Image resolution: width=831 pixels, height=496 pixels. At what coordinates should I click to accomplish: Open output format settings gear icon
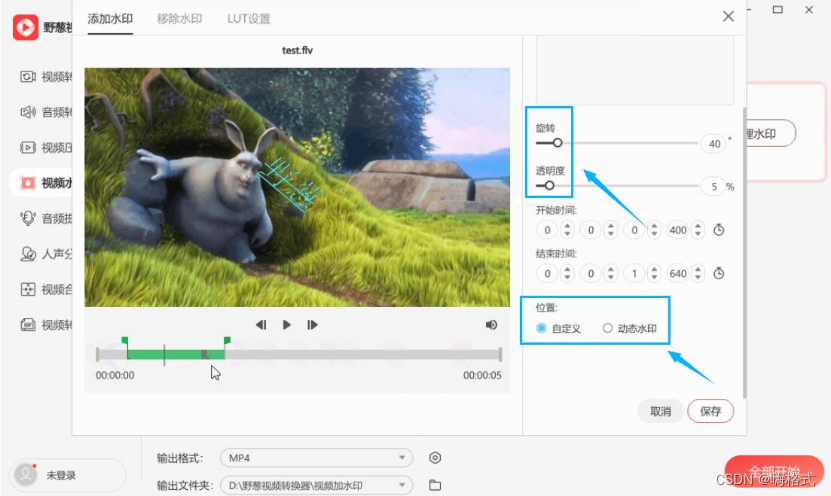pyautogui.click(x=435, y=457)
